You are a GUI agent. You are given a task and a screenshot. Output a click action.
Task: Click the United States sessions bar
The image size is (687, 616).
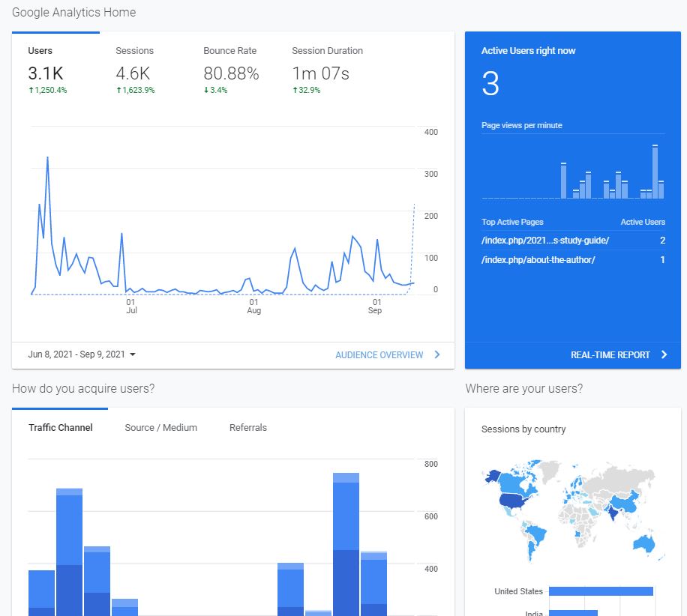601,591
